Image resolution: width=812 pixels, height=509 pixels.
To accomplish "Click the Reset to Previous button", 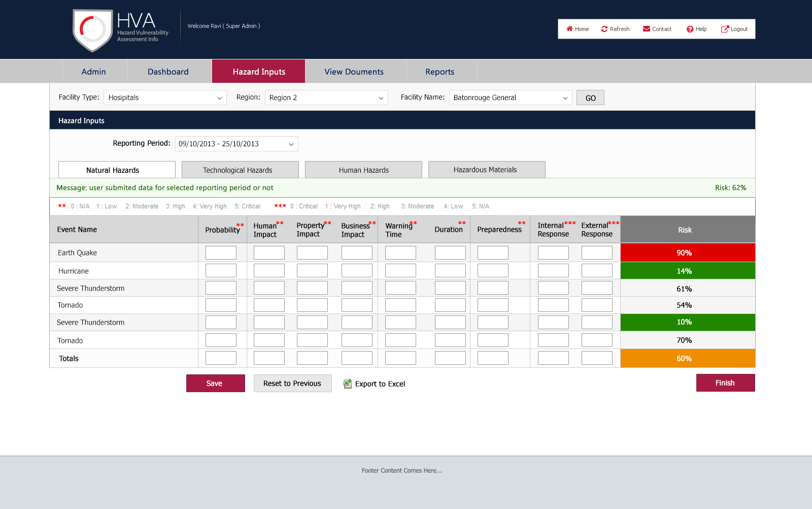I will point(292,384).
